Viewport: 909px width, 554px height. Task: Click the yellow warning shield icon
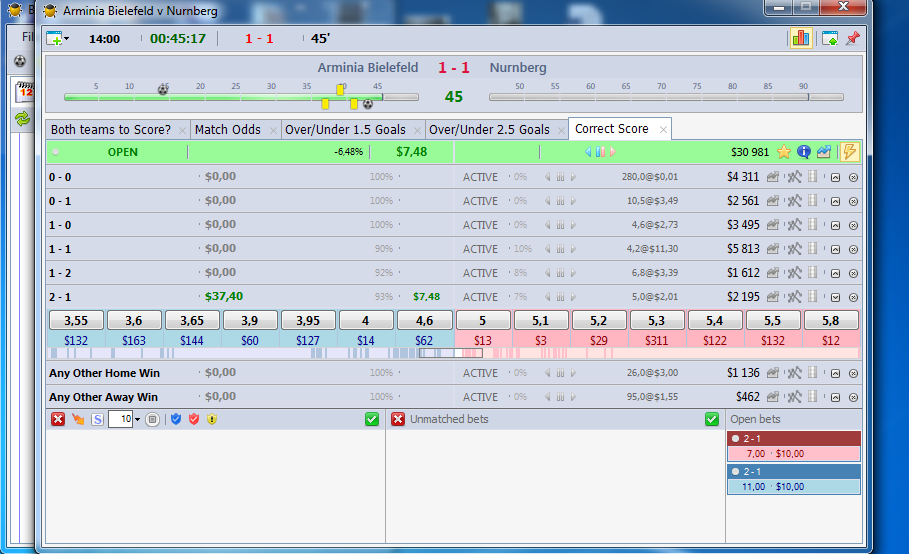click(212, 419)
